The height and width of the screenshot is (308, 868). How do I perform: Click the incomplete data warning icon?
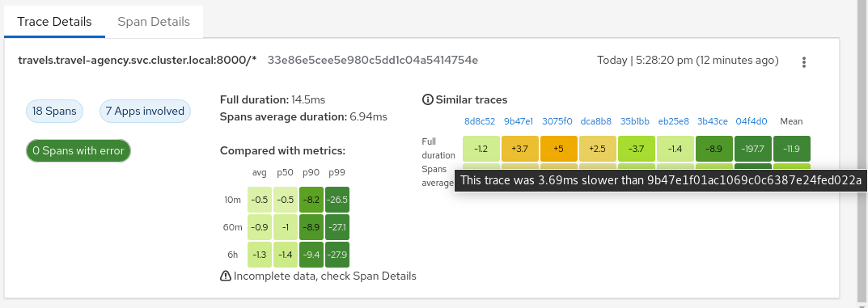pos(226,276)
